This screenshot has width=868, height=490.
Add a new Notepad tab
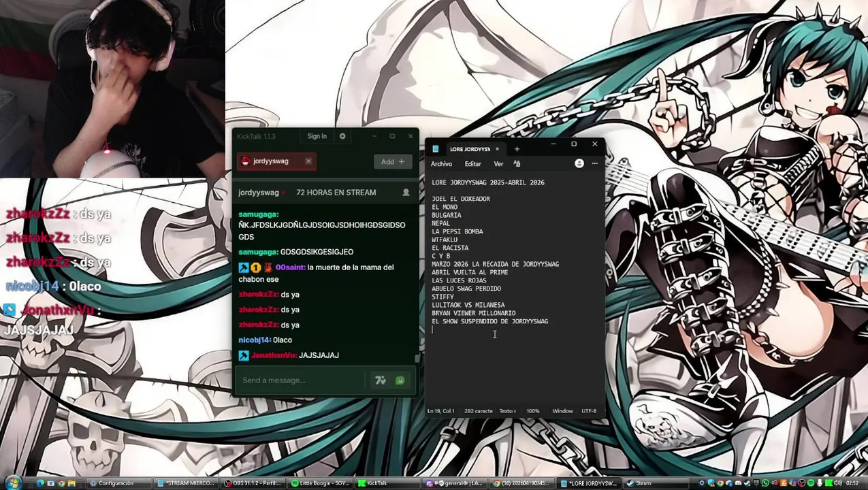[517, 149]
